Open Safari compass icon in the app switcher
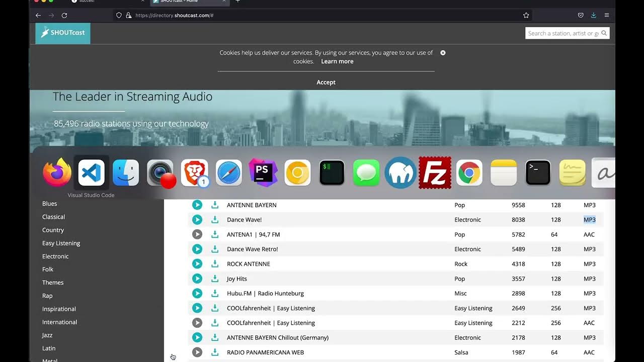This screenshot has height=362, width=644. (x=229, y=172)
